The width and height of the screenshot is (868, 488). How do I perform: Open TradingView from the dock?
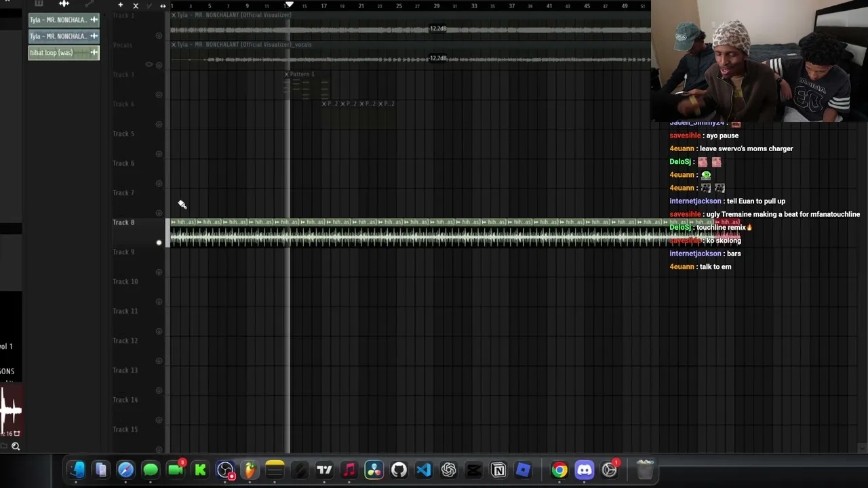(x=324, y=470)
